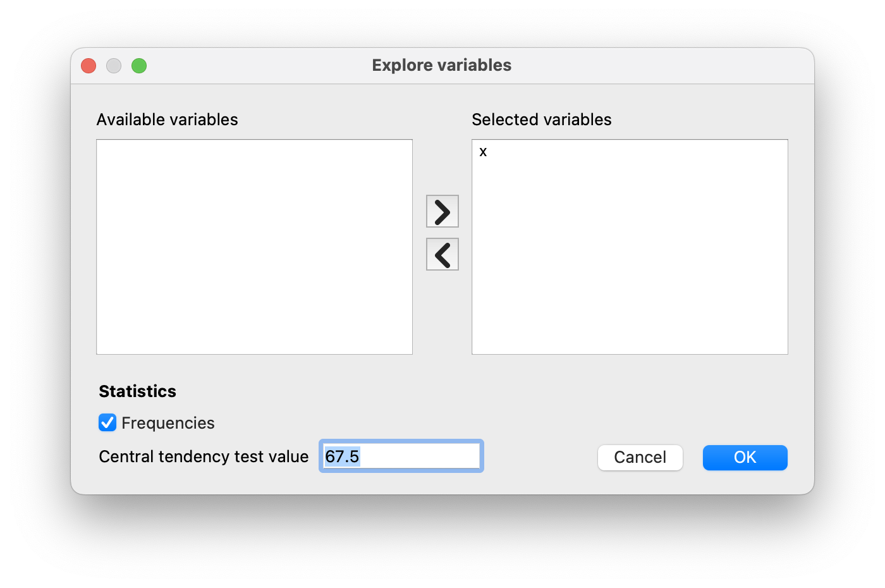
Task: Minimize the dialog with the gray button
Action: point(114,66)
